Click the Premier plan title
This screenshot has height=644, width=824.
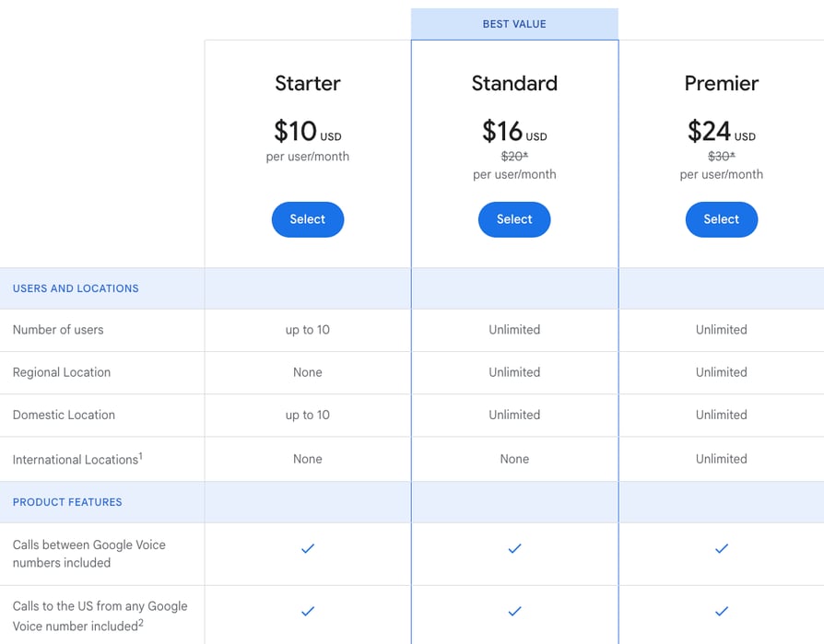[722, 84]
